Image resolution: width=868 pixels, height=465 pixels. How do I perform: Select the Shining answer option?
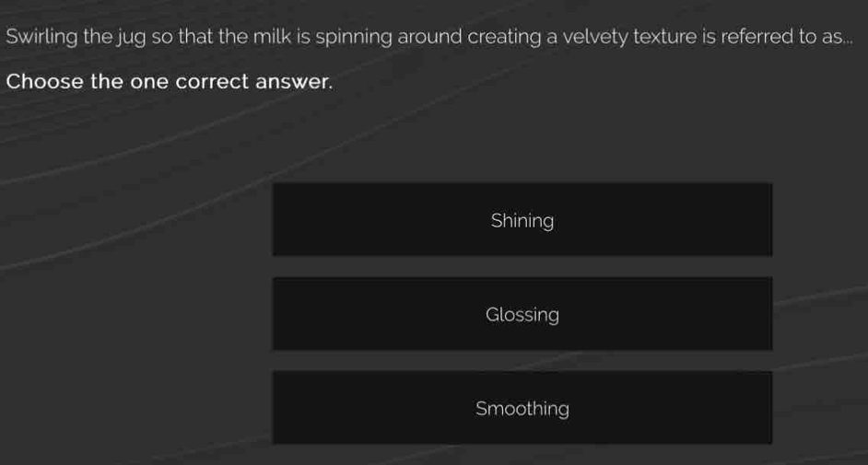click(x=522, y=220)
